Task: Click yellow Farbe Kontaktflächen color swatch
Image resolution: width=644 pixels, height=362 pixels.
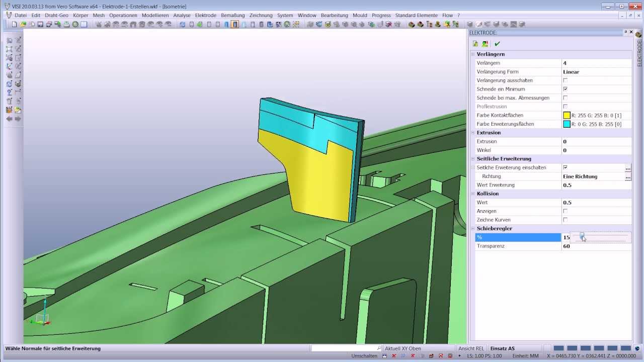Action: [567, 115]
